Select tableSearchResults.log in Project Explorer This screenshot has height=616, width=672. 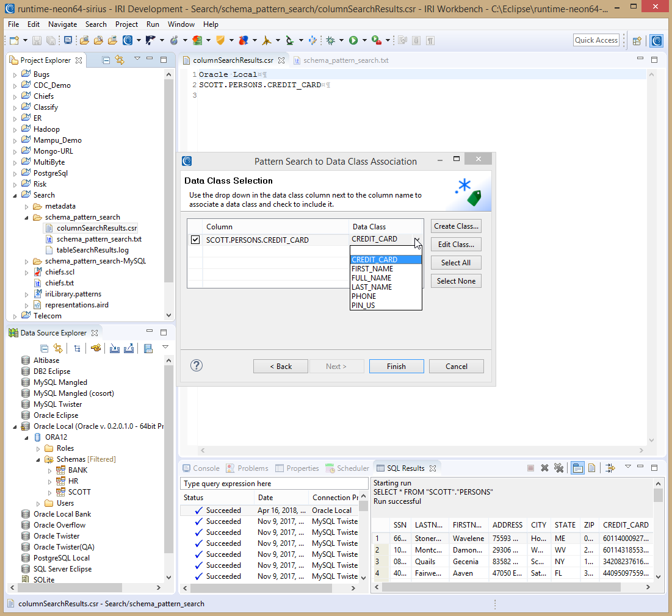(92, 250)
